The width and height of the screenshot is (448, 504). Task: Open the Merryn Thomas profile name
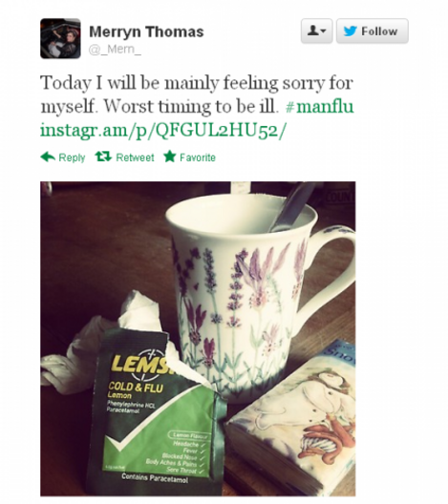coord(146,31)
